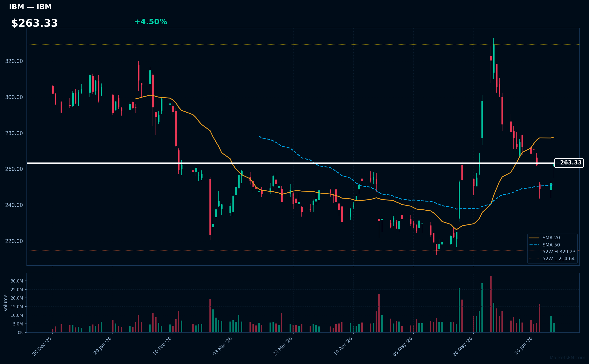This screenshot has height=364, width=589.
Task: Click the 5.0M volume axis label
Action: (x=18, y=324)
